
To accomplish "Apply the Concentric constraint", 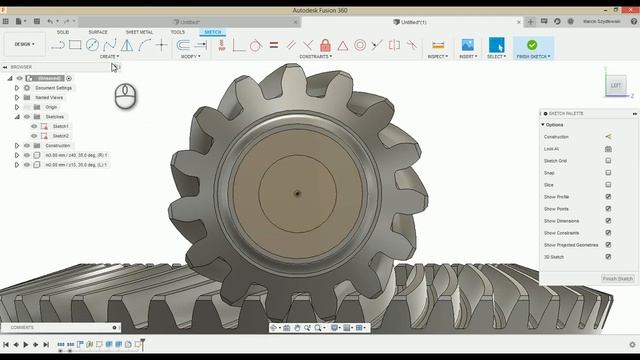I will click(x=360, y=45).
